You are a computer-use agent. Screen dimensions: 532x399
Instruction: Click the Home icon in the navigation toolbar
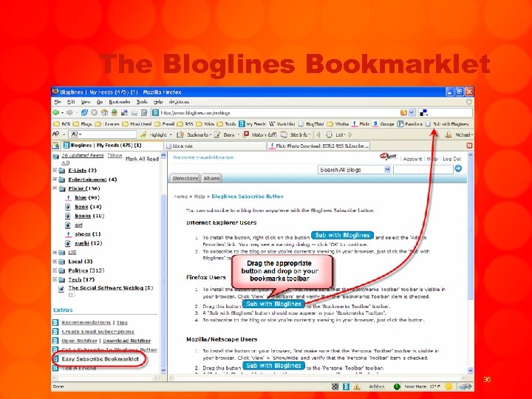pyautogui.click(x=104, y=112)
